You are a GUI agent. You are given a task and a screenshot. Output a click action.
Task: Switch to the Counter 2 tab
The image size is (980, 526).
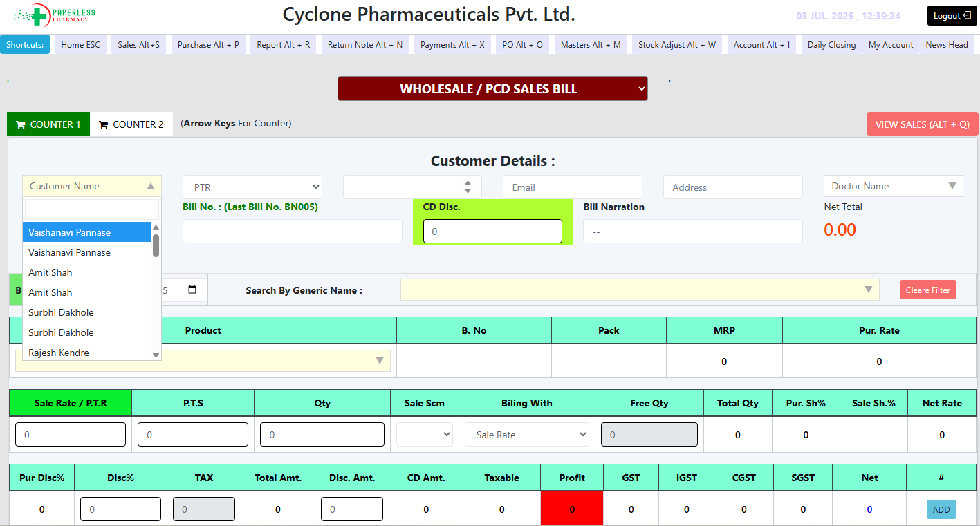pos(131,124)
